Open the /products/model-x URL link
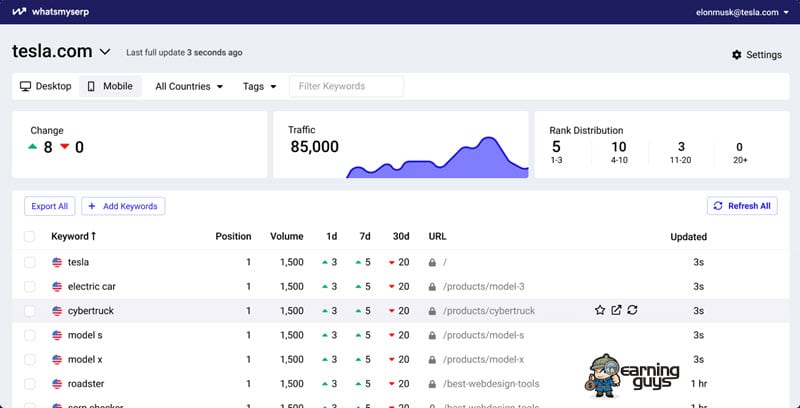This screenshot has width=800, height=408. 483,360
